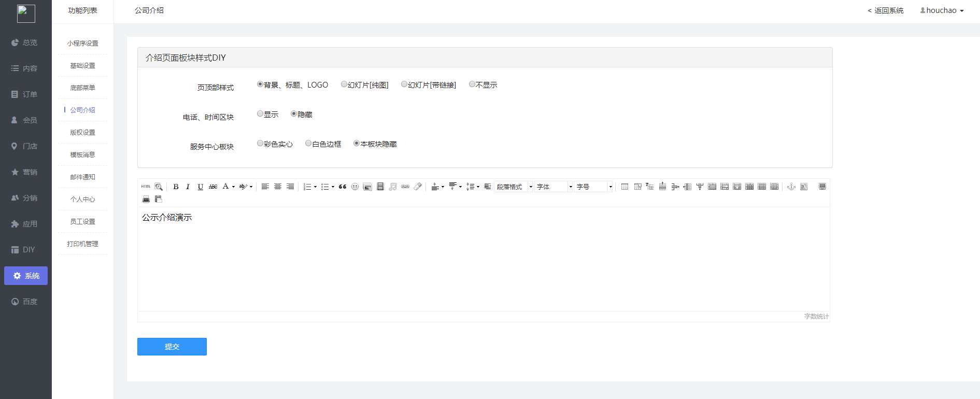Click the print icon in editor
The image size is (980, 399).
click(x=146, y=199)
